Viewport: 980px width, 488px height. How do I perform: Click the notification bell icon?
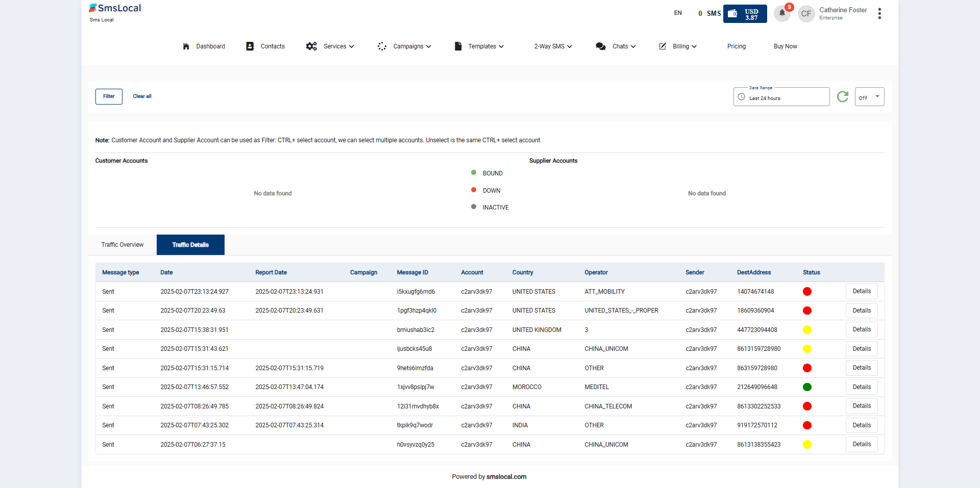pyautogui.click(x=781, y=13)
